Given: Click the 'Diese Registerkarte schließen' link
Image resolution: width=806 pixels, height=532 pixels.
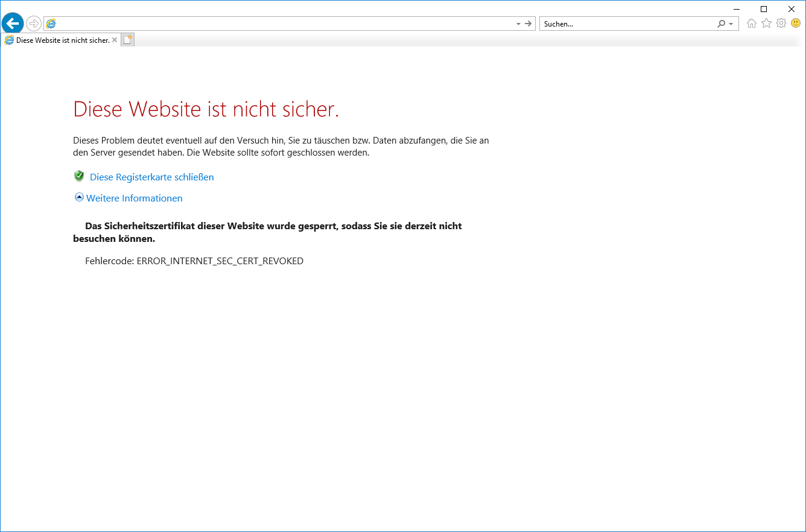Looking at the screenshot, I should [x=152, y=177].
